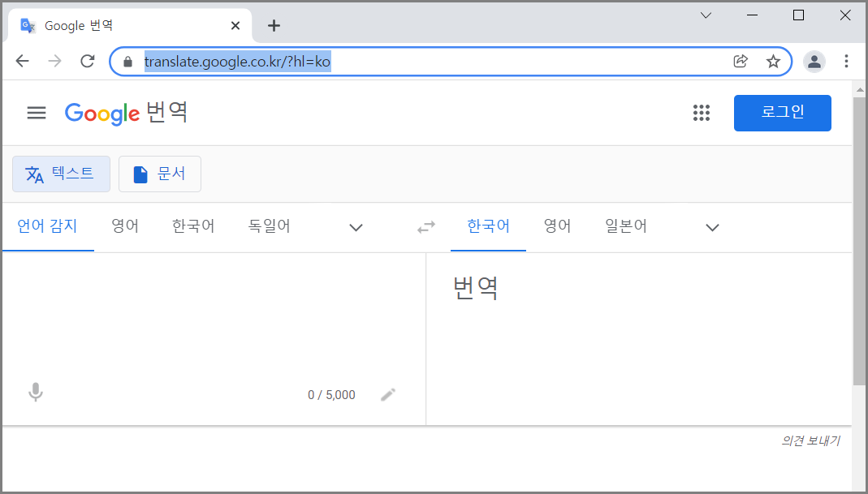Click the browser back arrow
Screen dimensions: 868x494
tap(22, 61)
